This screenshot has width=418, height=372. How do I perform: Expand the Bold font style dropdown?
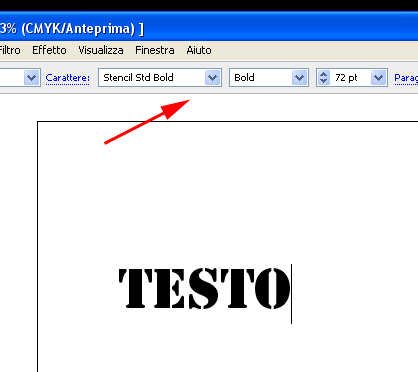coord(300,78)
